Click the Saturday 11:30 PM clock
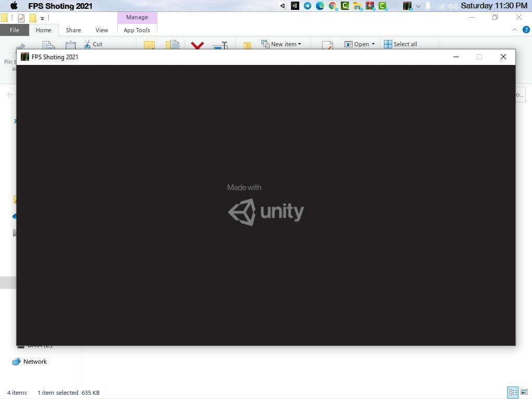Viewport: 532px width, 399px height. coord(494,5)
